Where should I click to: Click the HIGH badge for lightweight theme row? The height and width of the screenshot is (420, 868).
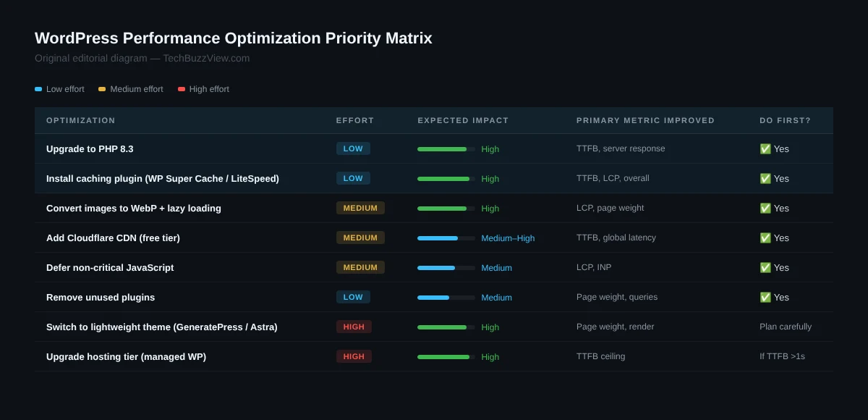click(x=354, y=327)
